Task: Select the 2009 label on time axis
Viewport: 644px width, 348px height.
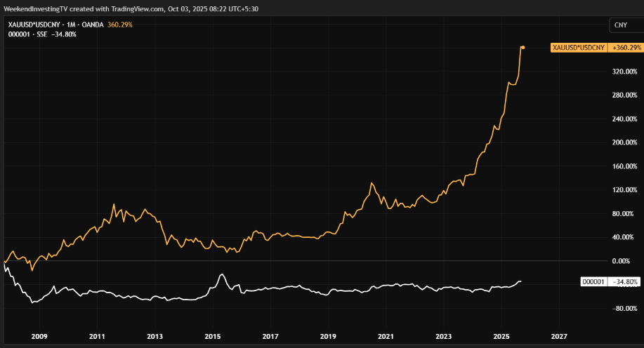Action: pos(39,337)
